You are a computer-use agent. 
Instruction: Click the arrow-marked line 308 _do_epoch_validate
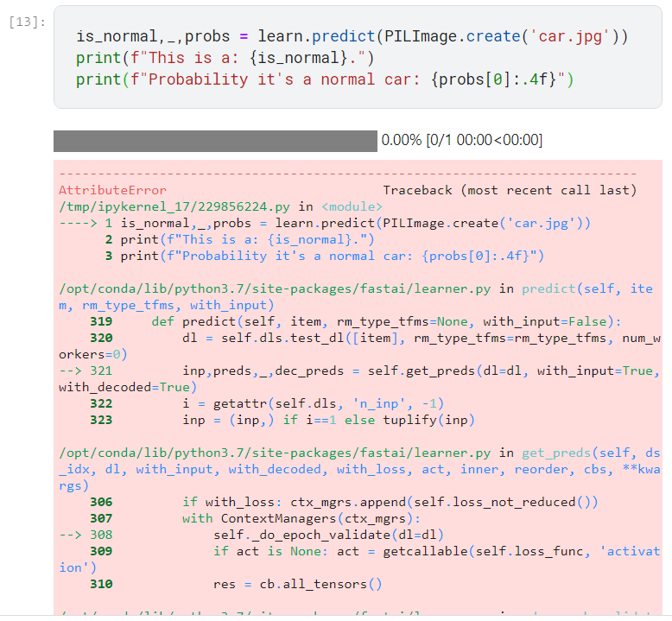(330, 535)
